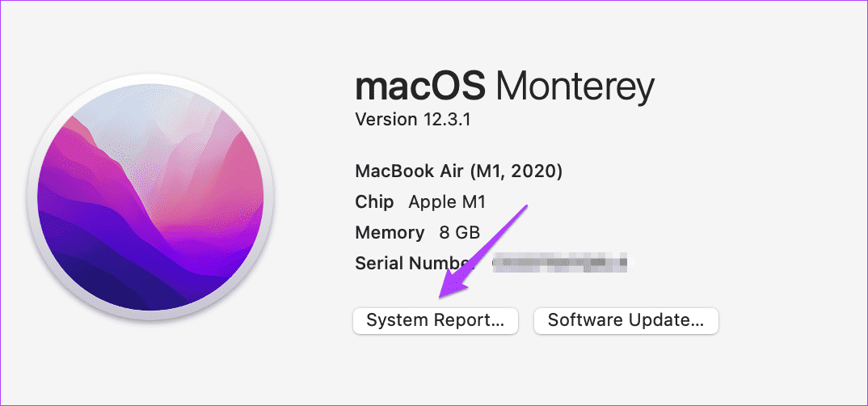Launch Software Update
This screenshot has width=868, height=406.
tap(626, 320)
